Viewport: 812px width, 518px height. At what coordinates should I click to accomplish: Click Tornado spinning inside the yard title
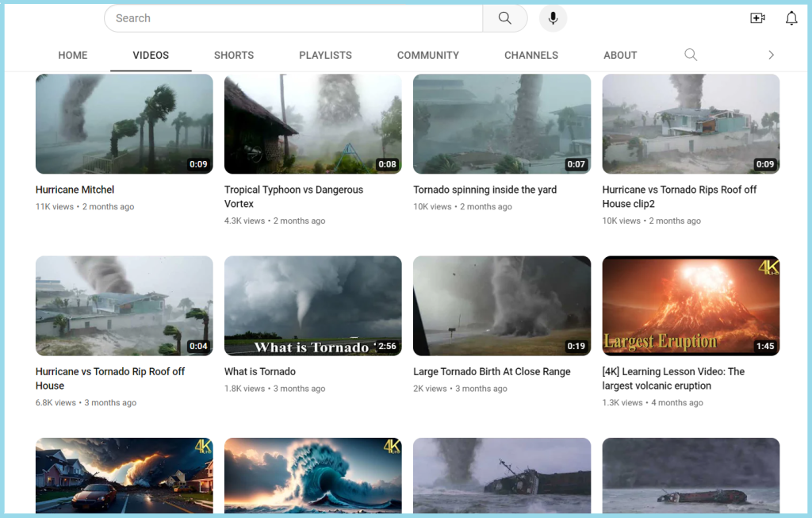tap(485, 190)
